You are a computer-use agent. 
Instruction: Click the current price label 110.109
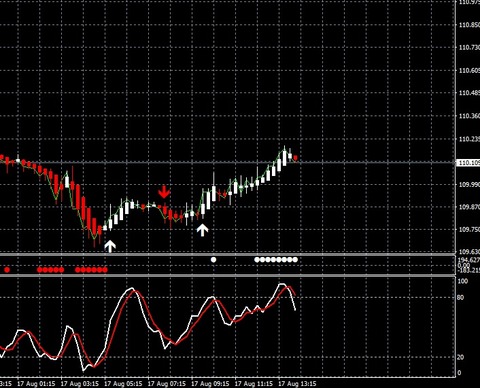tap(468, 163)
